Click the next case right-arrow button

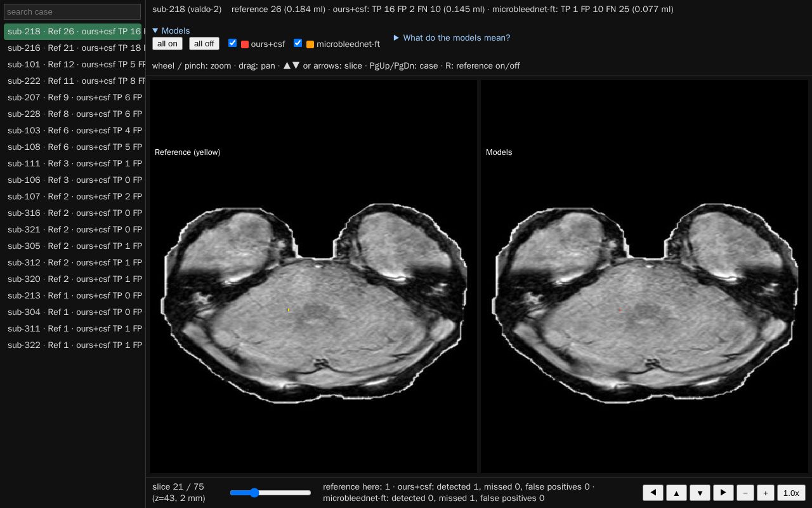coord(723,493)
